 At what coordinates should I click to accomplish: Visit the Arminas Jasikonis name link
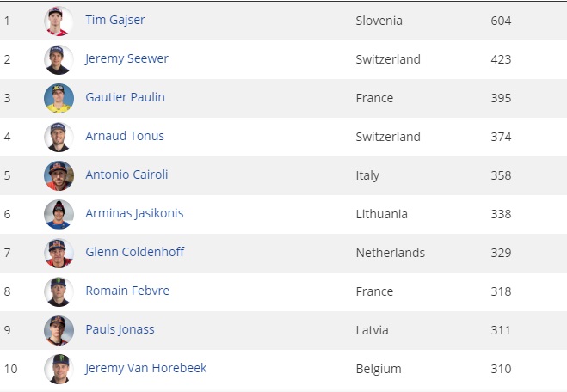134,213
